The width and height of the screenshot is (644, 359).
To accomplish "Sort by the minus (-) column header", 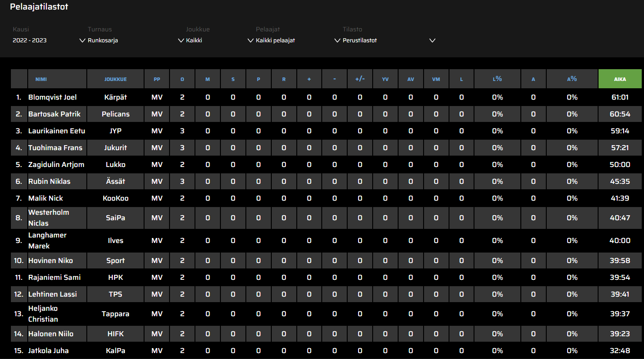I will tap(334, 79).
